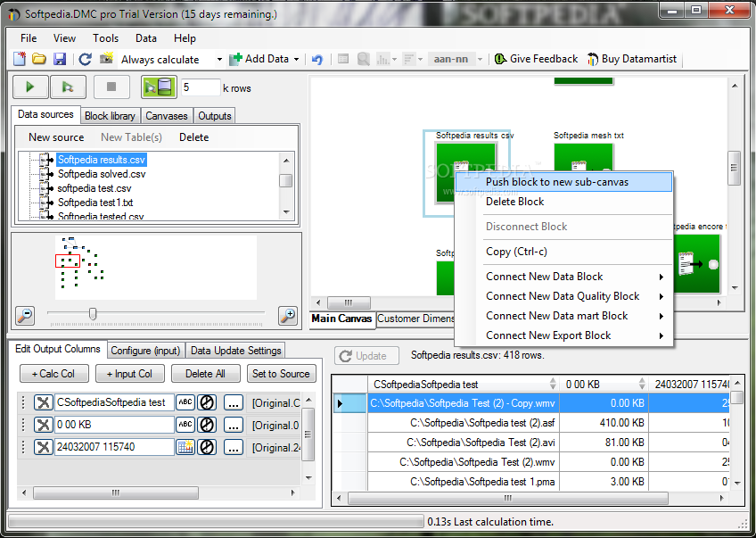This screenshot has height=538, width=756.
Task: Open the Data Update Settings tab
Action: (x=235, y=351)
